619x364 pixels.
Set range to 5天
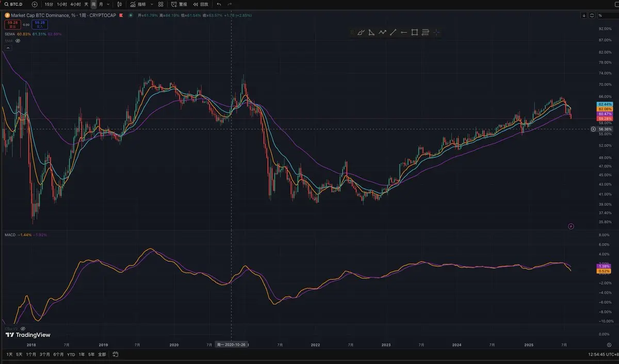19,355
